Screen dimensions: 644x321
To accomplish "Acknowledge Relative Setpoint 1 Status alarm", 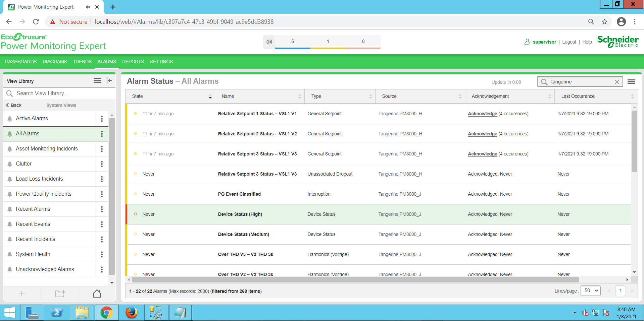I will pyautogui.click(x=483, y=114).
